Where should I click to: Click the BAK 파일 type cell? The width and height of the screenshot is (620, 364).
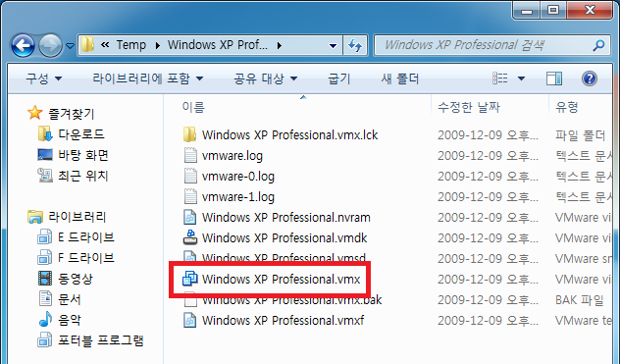point(579,300)
